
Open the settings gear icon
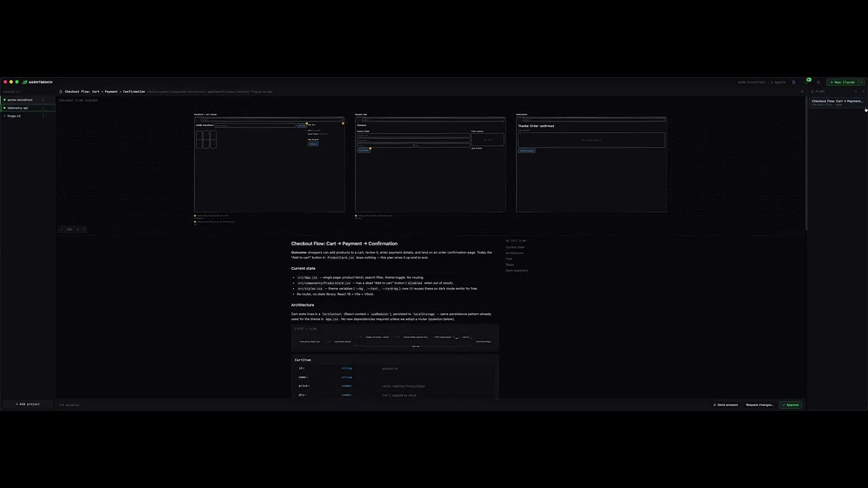pyautogui.click(x=818, y=82)
